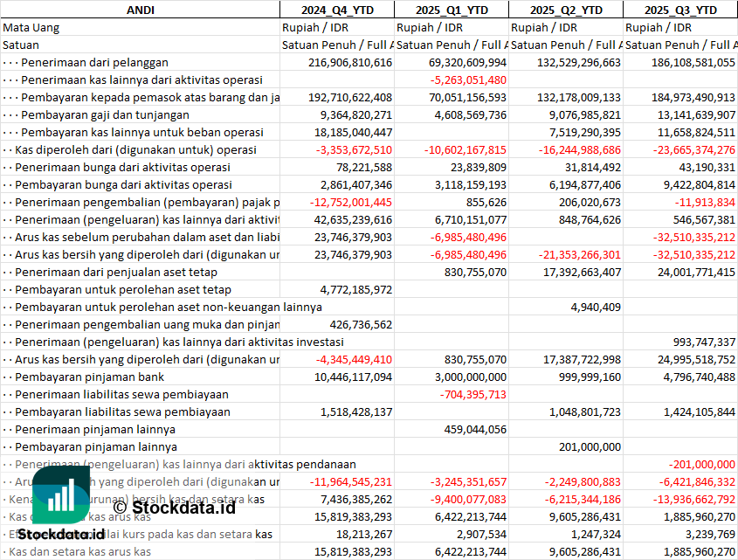Viewport: 738px width, 560px height.
Task: Click value 459,044,056
Action: coord(475,429)
